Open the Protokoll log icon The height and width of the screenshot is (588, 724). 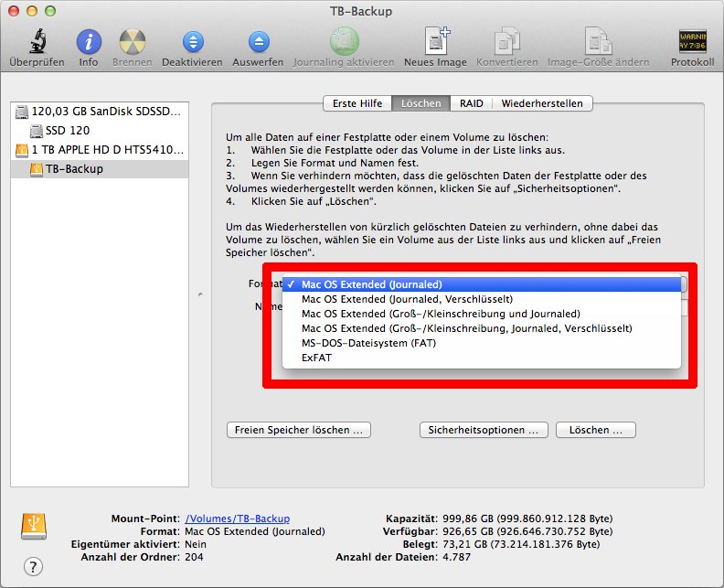click(692, 42)
